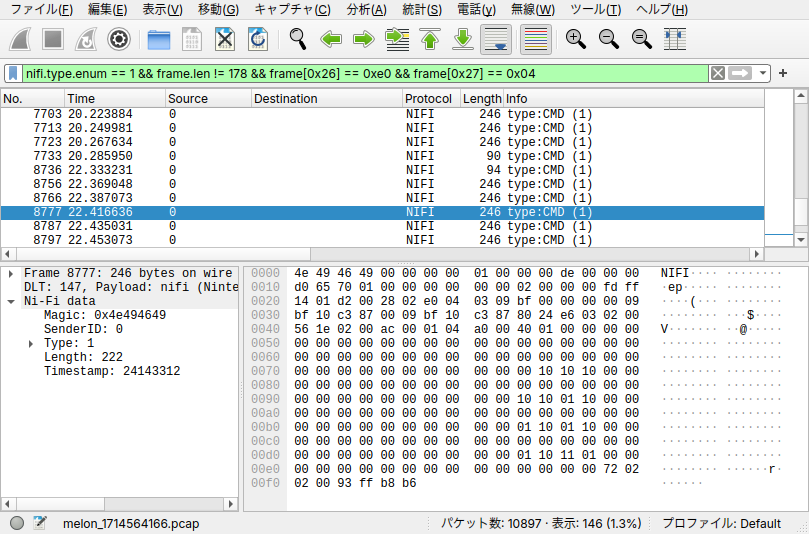
Task: Expand the Frame 8777 tree node
Action: point(10,273)
